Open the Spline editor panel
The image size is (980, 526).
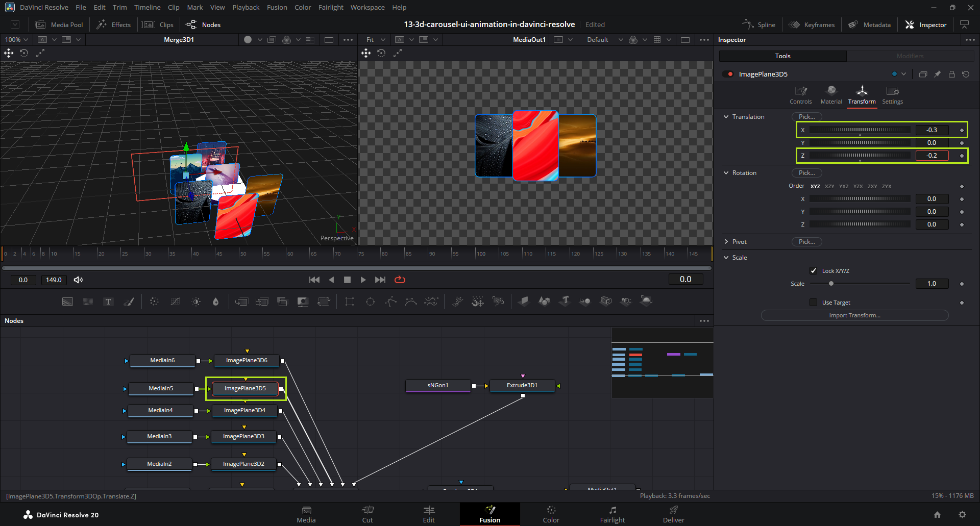pyautogui.click(x=758, y=24)
